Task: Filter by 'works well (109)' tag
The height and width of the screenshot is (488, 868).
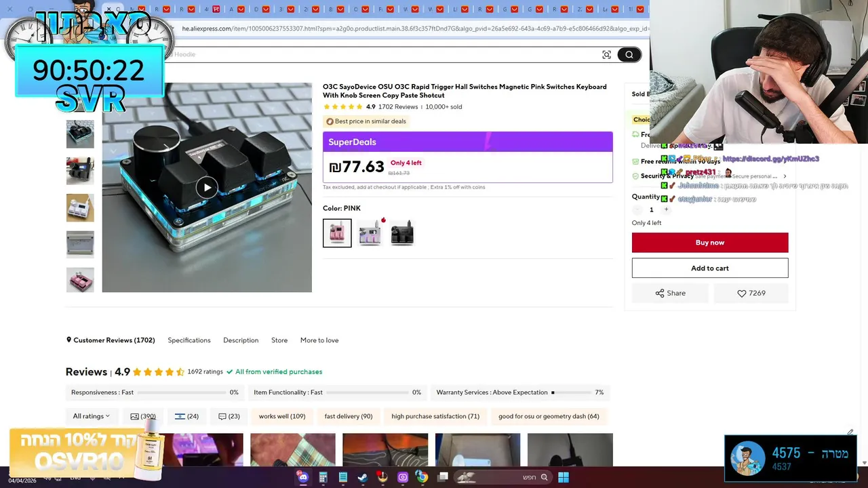Action: click(x=282, y=416)
